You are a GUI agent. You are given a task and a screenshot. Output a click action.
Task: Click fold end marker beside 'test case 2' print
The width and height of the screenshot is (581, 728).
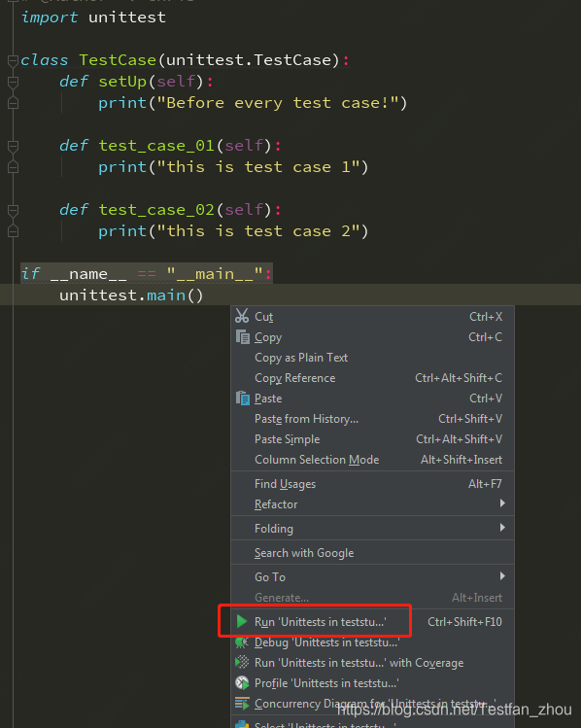13,231
